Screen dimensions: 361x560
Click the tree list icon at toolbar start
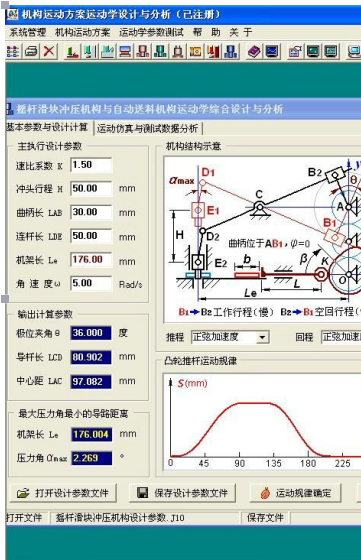[x=13, y=51]
